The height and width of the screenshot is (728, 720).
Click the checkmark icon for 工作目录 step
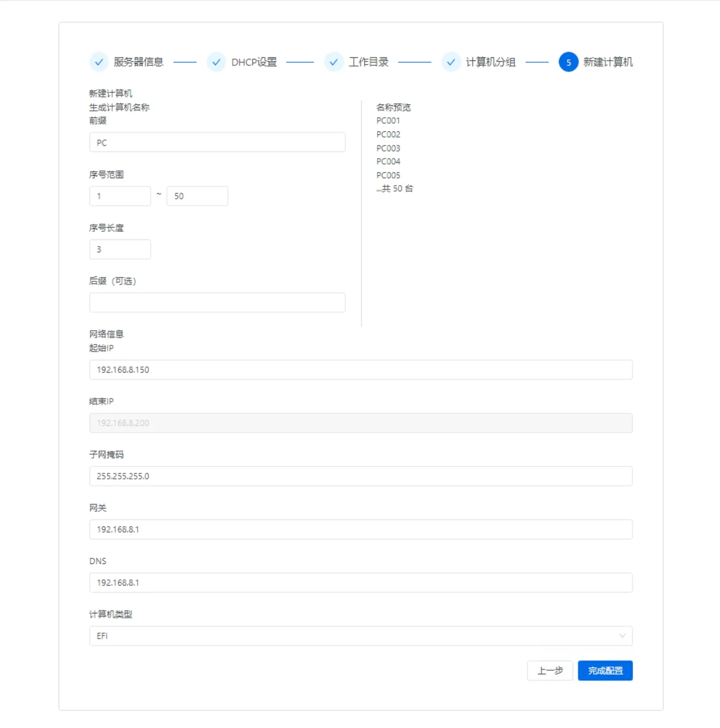click(334, 62)
